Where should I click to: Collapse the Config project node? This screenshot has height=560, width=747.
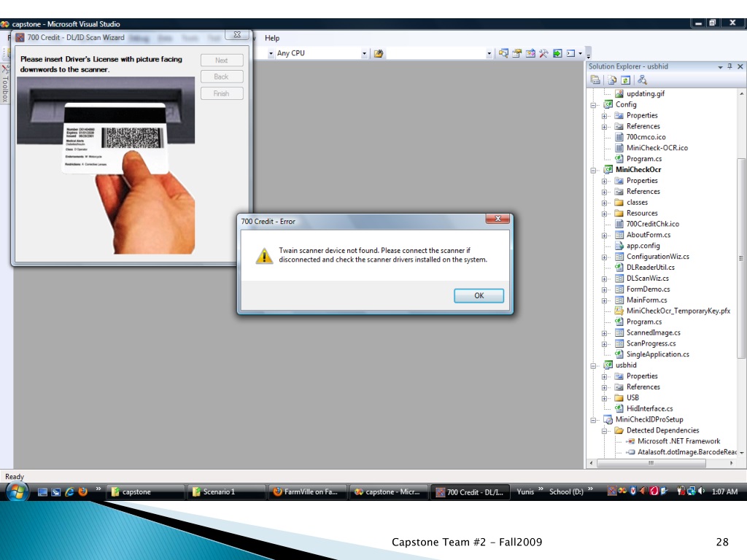pos(593,105)
